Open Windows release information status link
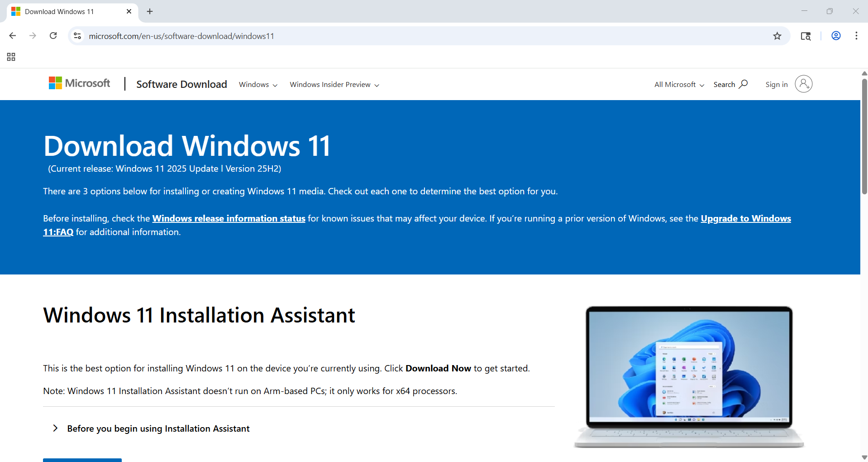The width and height of the screenshot is (868, 462). coord(229,218)
